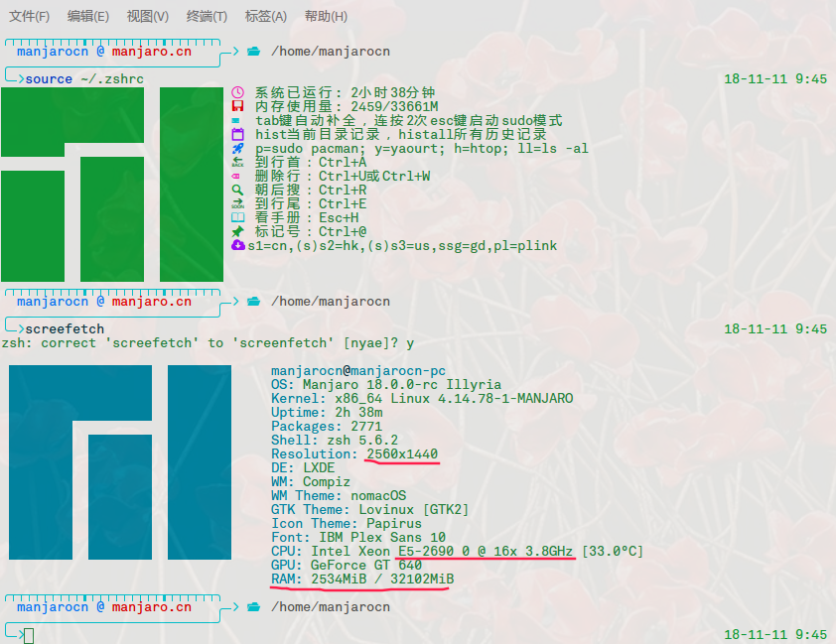Click the timestamp beside the source ~/.zshrc command
The height and width of the screenshot is (644, 836).
(x=775, y=78)
